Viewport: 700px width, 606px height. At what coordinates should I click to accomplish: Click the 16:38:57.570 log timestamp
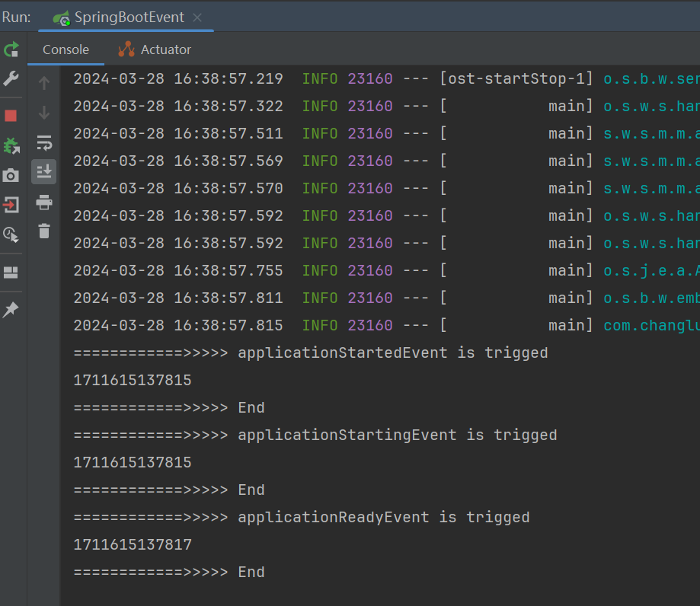[x=228, y=188]
